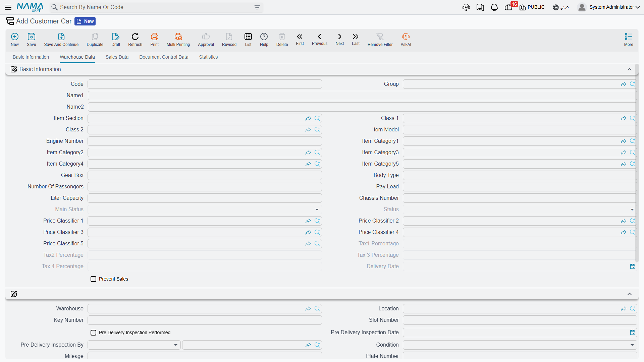The width and height of the screenshot is (644, 362).
Task: Click the Search By Name Or Code box
Action: tap(156, 7)
